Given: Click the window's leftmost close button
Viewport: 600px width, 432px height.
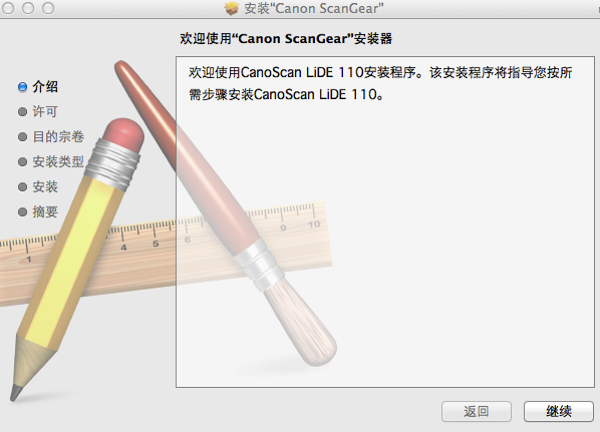Looking at the screenshot, I should (x=8, y=8).
